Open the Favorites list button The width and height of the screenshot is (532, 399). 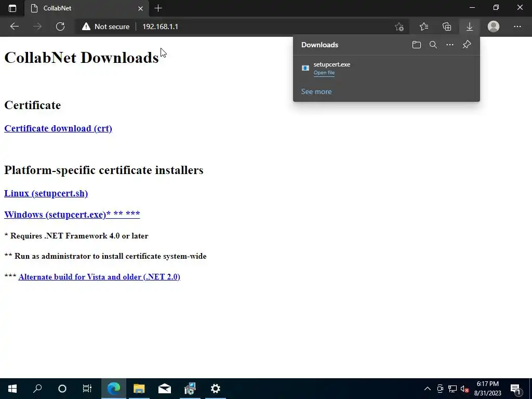[x=424, y=26]
